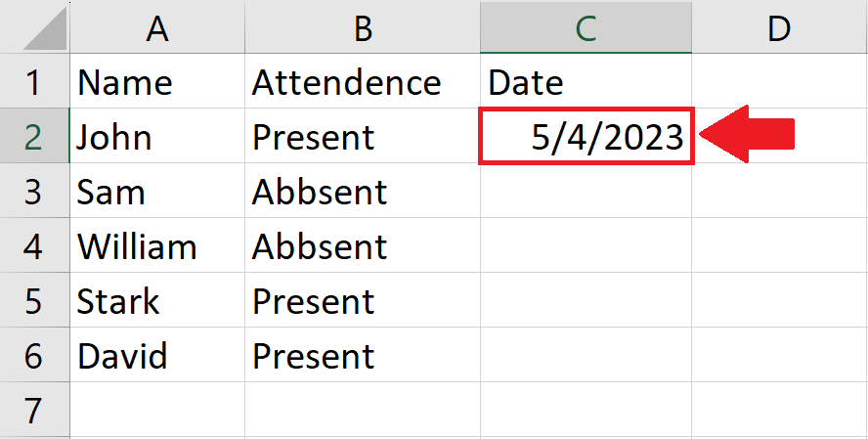Select the Name header cell

click(x=157, y=81)
